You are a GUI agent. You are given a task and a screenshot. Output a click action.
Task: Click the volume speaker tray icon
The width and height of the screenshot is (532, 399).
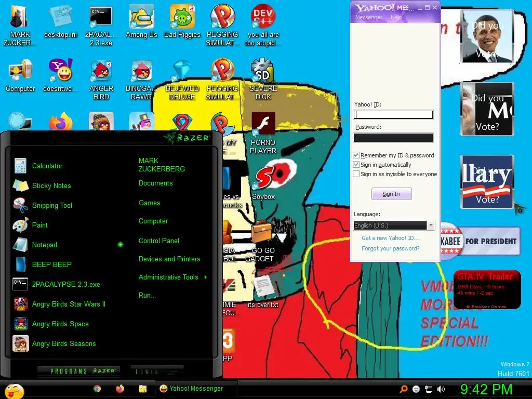[441, 389]
